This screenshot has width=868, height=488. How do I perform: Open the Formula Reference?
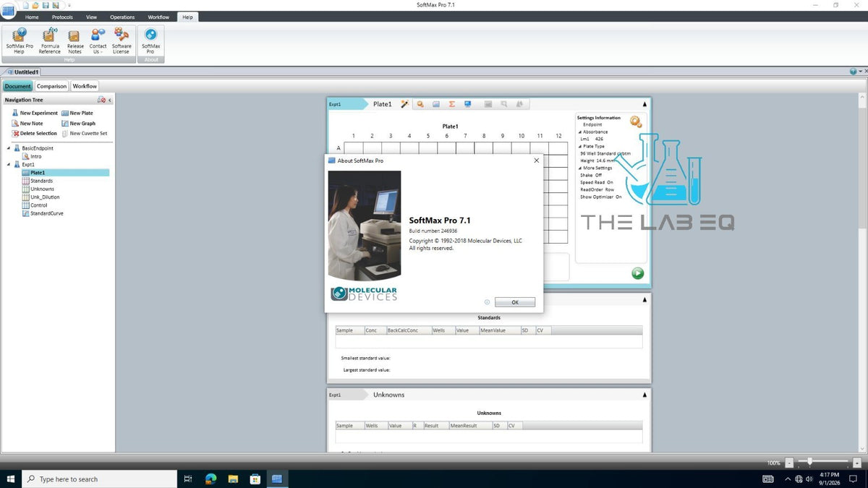(49, 40)
